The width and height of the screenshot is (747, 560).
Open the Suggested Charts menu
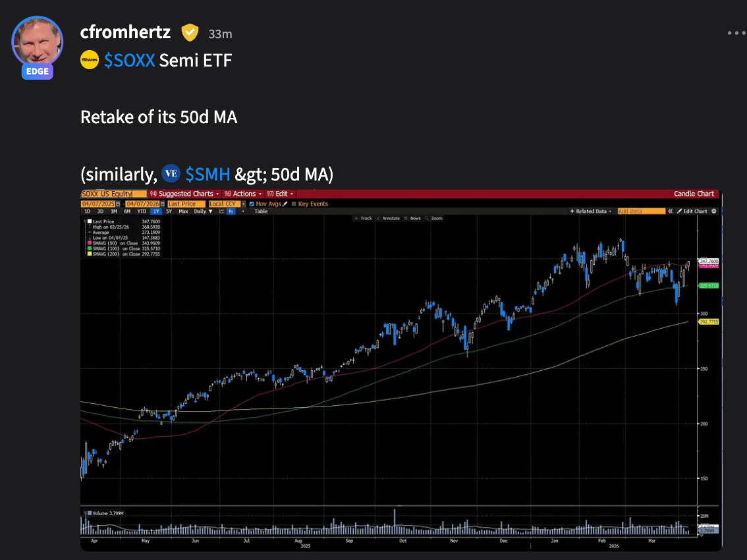(184, 194)
